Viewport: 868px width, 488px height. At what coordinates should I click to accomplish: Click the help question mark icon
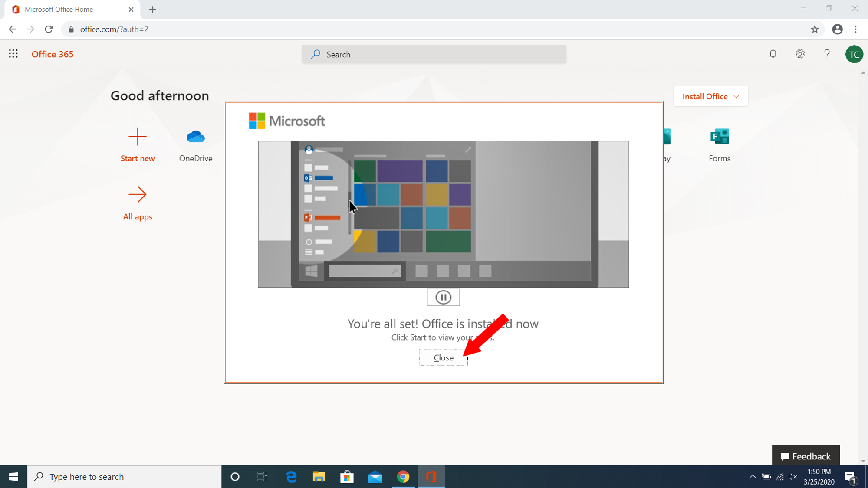point(827,54)
